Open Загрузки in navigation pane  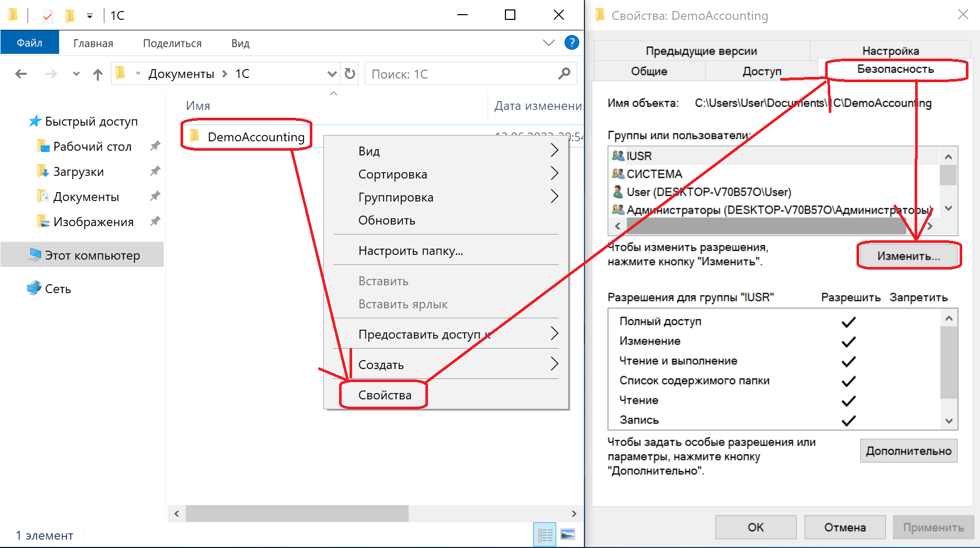pos(71,172)
